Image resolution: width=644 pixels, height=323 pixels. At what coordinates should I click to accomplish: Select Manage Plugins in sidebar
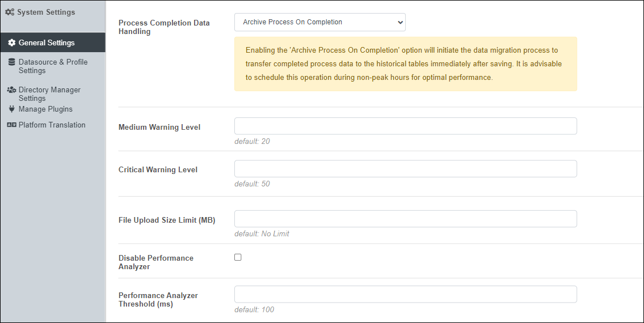point(45,109)
